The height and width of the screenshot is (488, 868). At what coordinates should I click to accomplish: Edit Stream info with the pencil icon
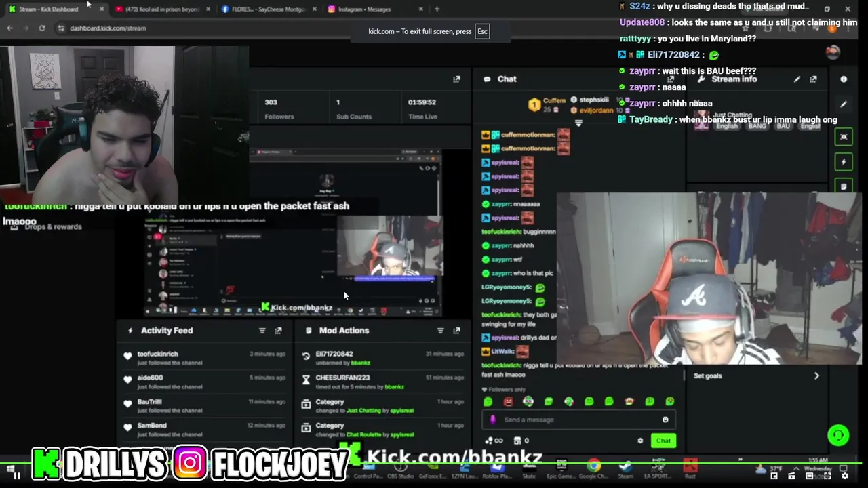click(x=797, y=79)
